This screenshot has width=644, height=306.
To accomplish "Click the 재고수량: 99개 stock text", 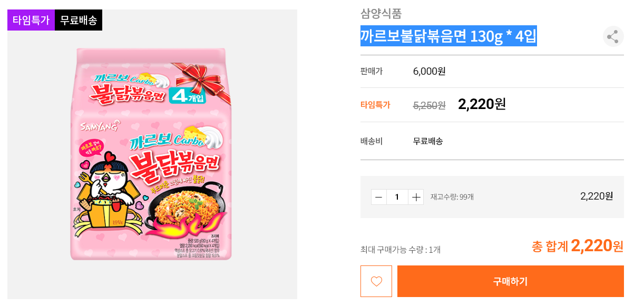I will click(452, 197).
